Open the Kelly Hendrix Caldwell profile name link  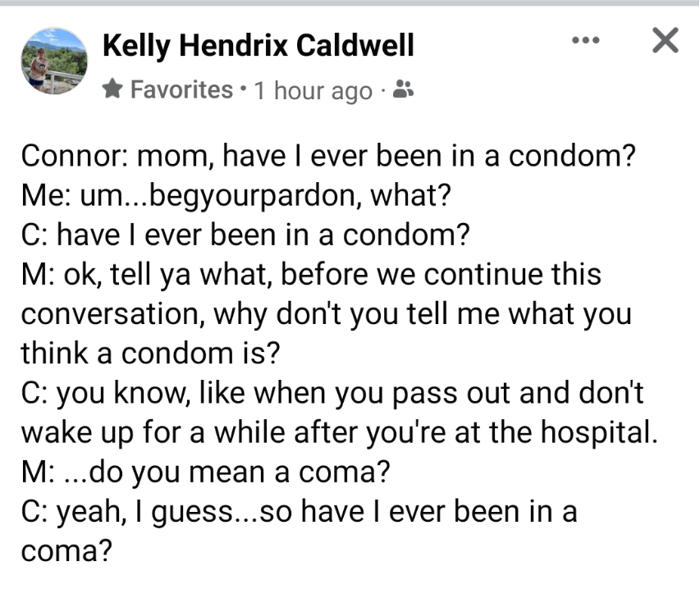(x=258, y=46)
